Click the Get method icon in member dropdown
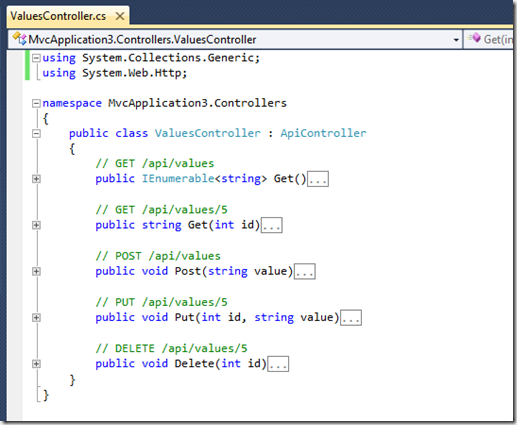 point(474,38)
